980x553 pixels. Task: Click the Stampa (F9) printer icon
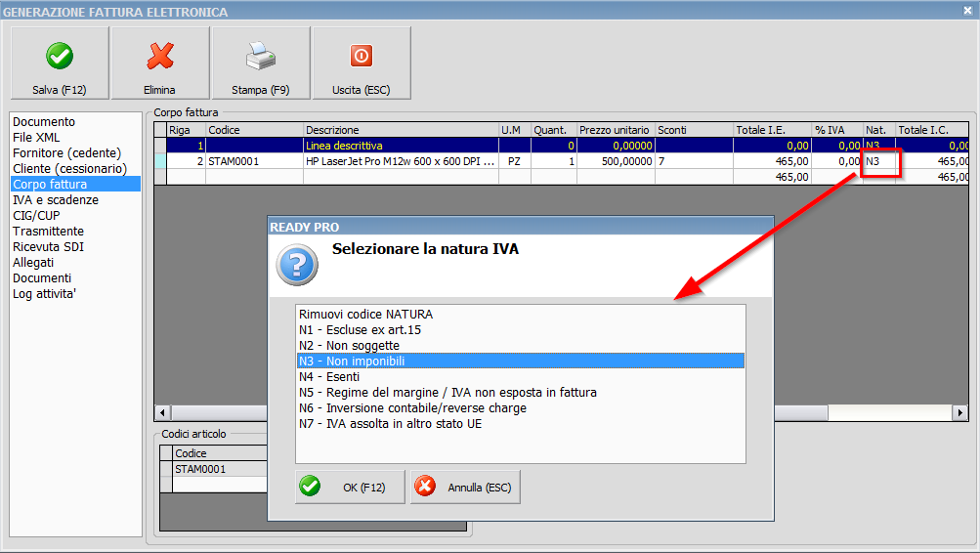pos(260,57)
